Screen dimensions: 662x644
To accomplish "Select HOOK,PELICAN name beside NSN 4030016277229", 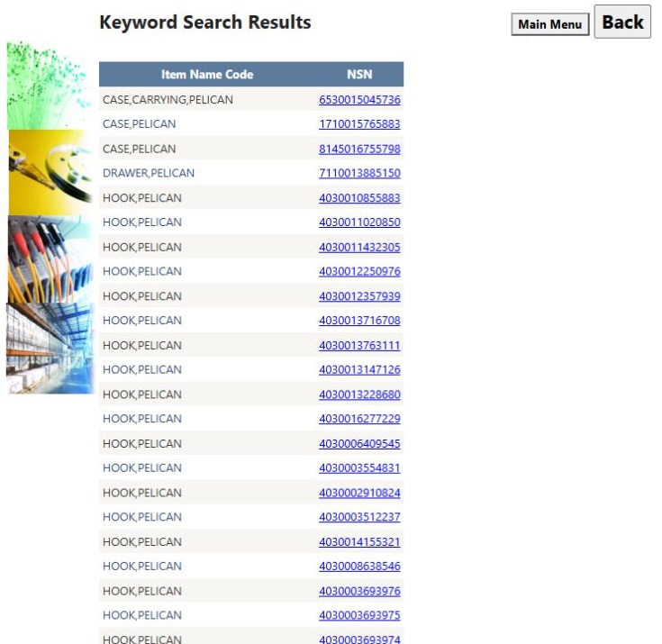I will pos(142,419).
